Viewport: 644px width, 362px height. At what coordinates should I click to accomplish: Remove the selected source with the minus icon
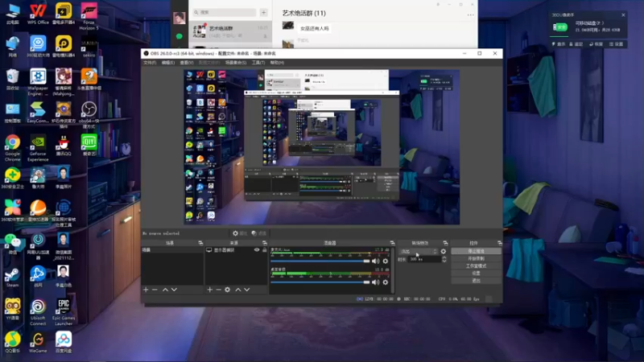(x=218, y=290)
